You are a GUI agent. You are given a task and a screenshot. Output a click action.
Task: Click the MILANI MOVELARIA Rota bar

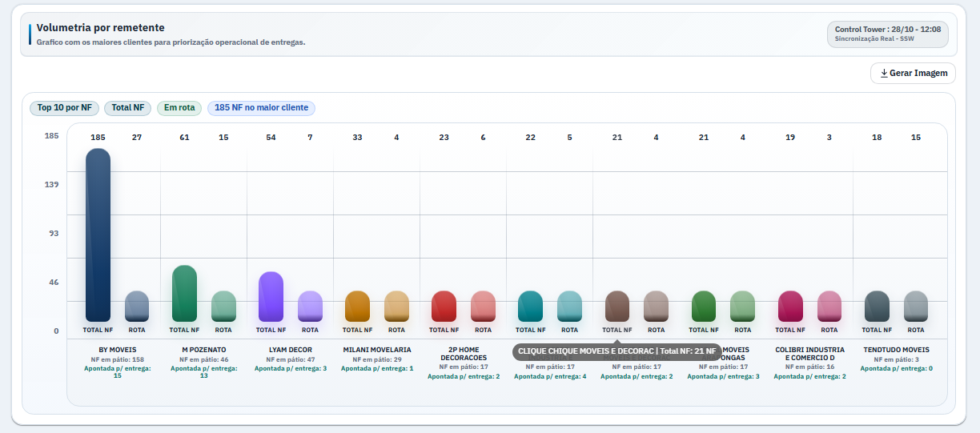click(x=396, y=307)
